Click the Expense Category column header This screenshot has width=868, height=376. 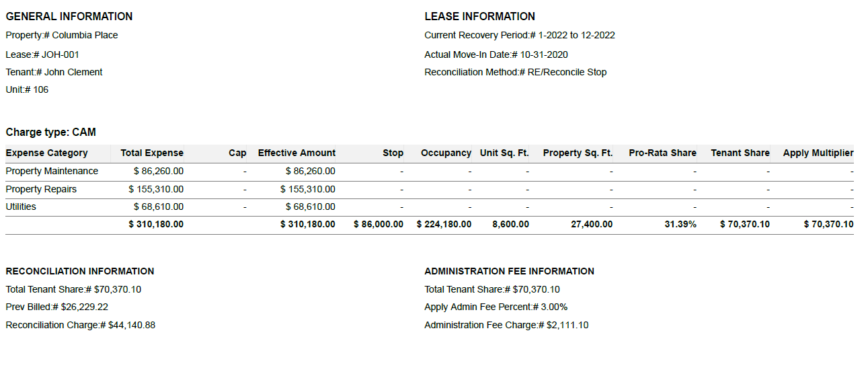coord(46,153)
